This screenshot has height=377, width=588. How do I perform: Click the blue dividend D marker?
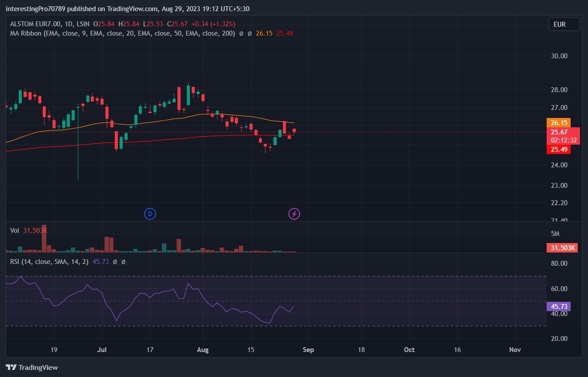(150, 214)
